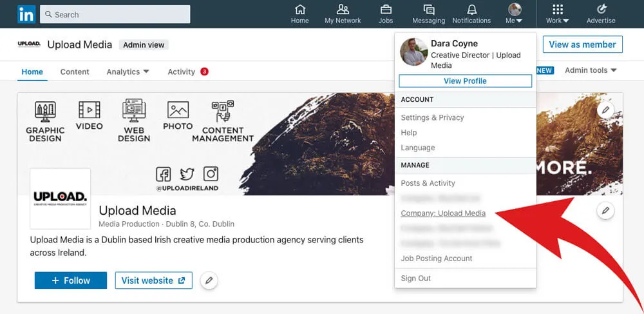Open Company: Upload Media link
This screenshot has height=314, width=644.
tap(443, 213)
